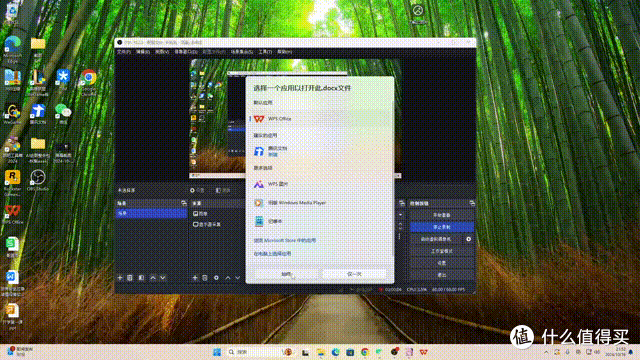This screenshot has width=640, height=360.
Task: Click Exit button in OBS Controls
Action: tap(442, 275)
